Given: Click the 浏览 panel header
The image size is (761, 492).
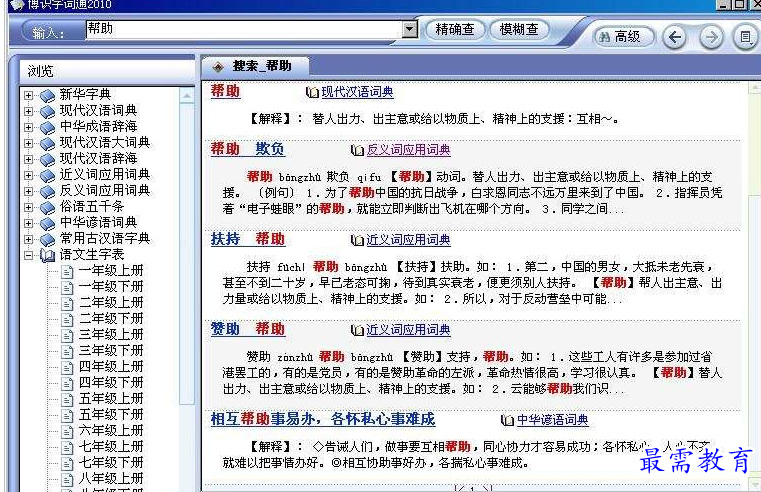Looking at the screenshot, I should pos(106,71).
